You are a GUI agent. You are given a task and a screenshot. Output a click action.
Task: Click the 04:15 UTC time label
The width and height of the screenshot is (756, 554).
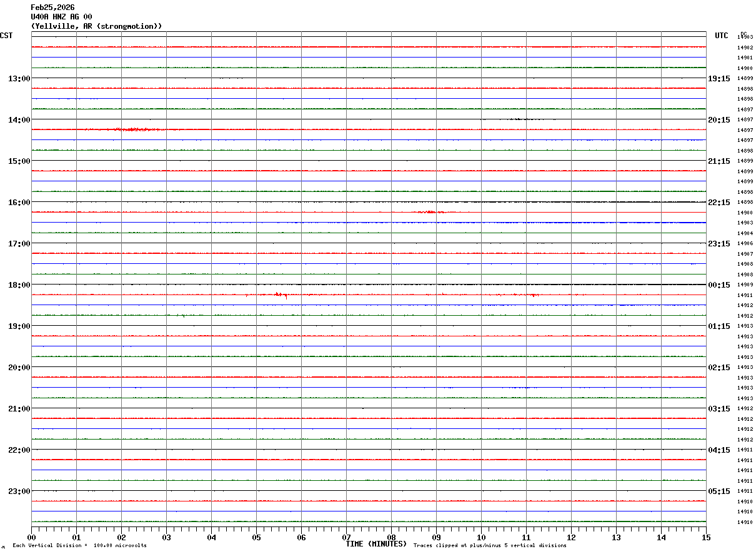(x=719, y=450)
